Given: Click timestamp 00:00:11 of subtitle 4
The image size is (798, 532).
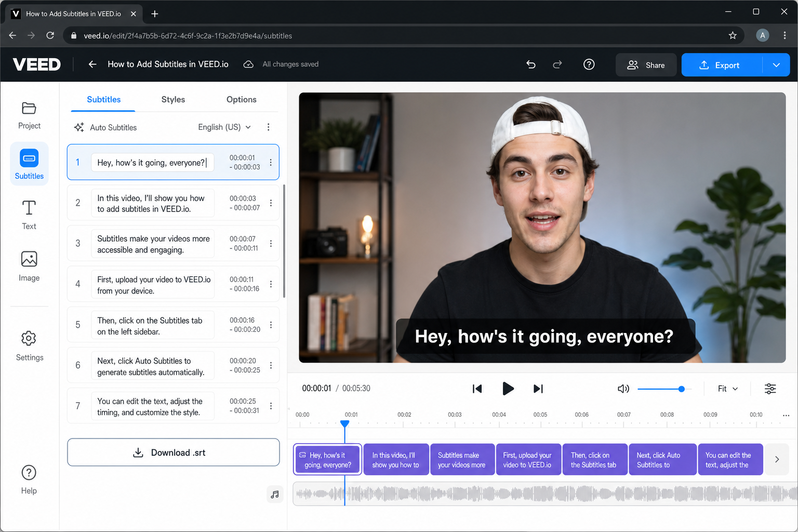Looking at the screenshot, I should pos(242,280).
